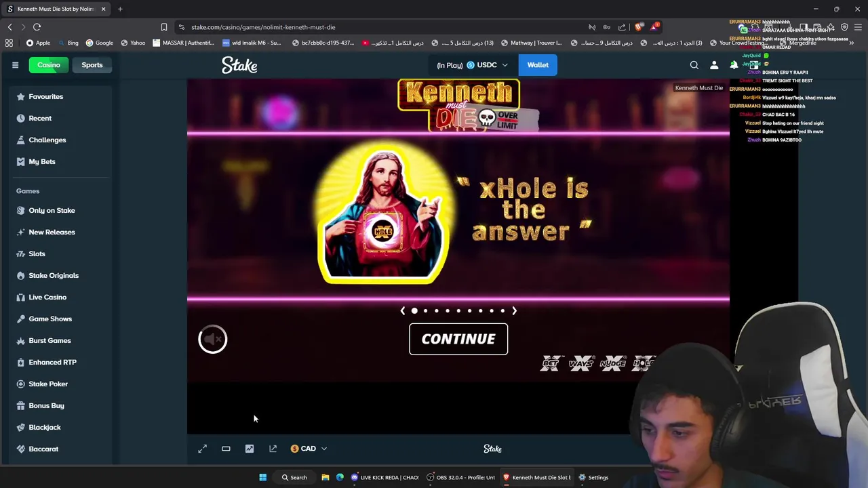Bookmark this page icon
Image resolution: width=868 pixels, height=488 pixels.
[x=163, y=27]
